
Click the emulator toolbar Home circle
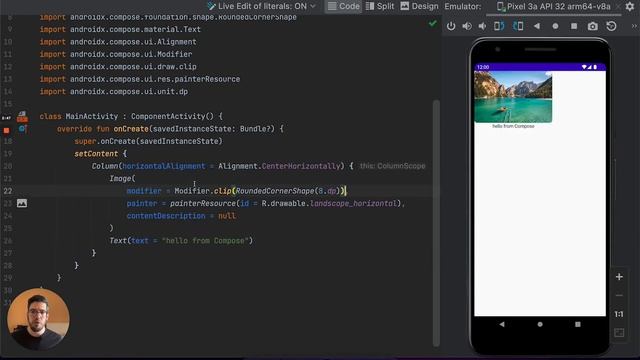point(555,26)
